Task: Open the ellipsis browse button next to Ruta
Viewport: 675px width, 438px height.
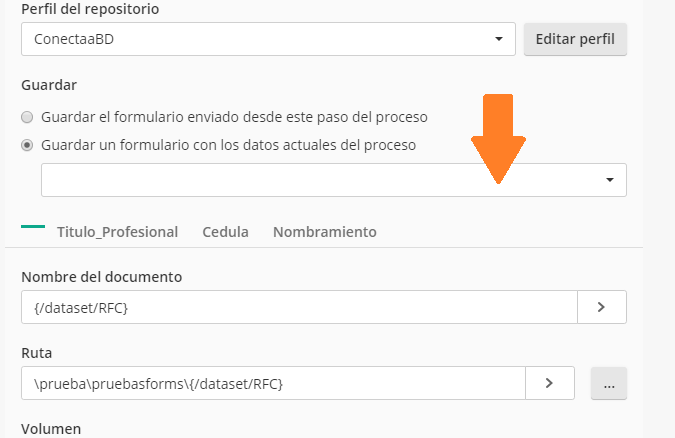Action: [x=609, y=383]
